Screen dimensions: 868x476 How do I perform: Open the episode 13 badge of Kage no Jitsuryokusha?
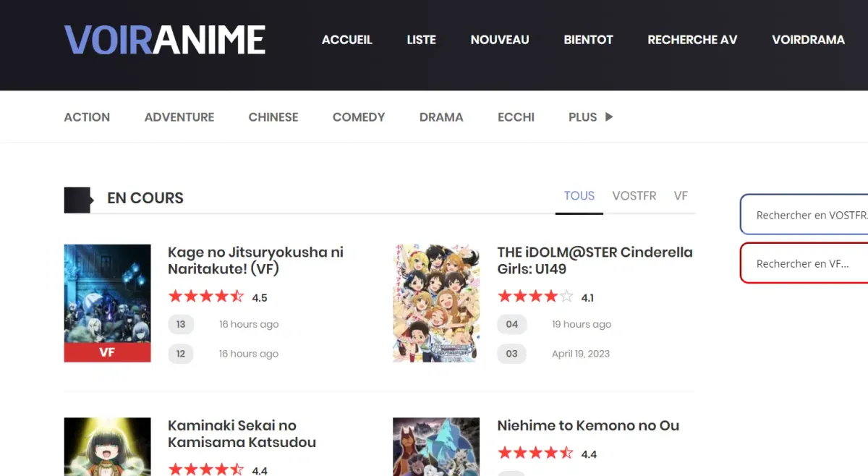pos(181,324)
